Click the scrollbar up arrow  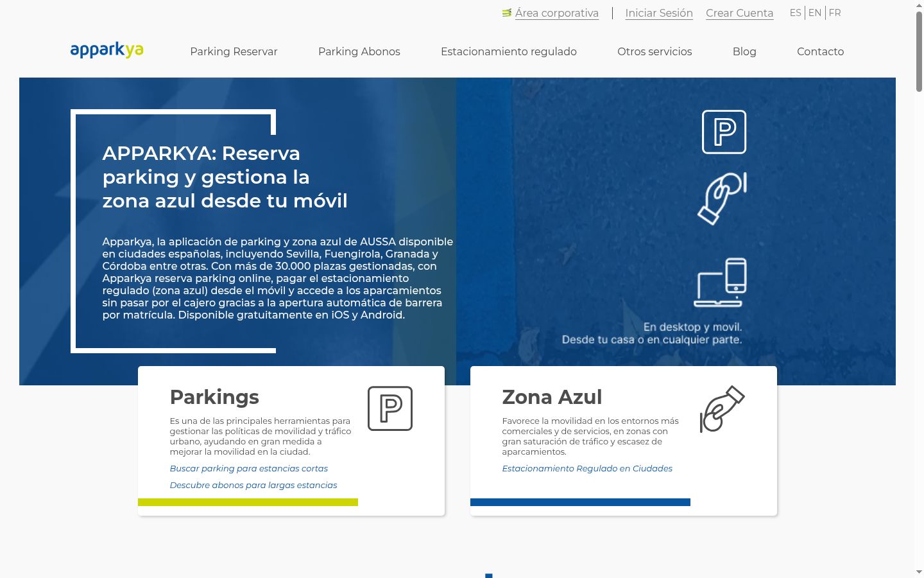coord(919,5)
